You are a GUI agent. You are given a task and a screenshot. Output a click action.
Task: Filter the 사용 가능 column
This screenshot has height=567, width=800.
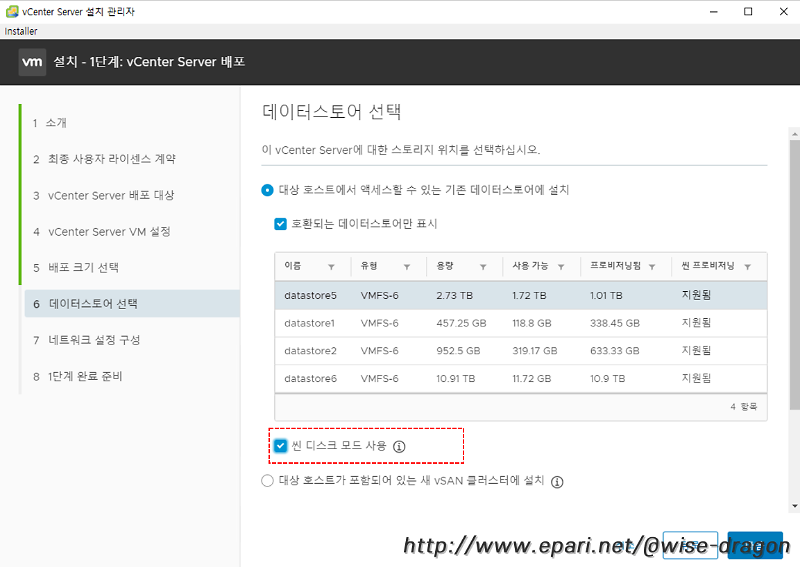coord(561,266)
